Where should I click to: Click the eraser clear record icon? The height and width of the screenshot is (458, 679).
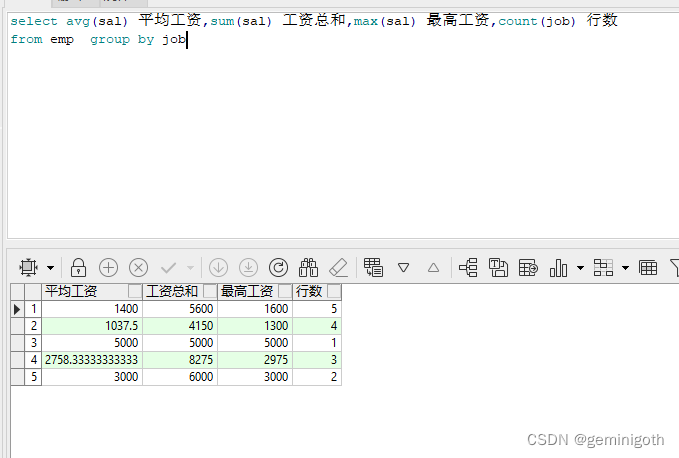[339, 268]
